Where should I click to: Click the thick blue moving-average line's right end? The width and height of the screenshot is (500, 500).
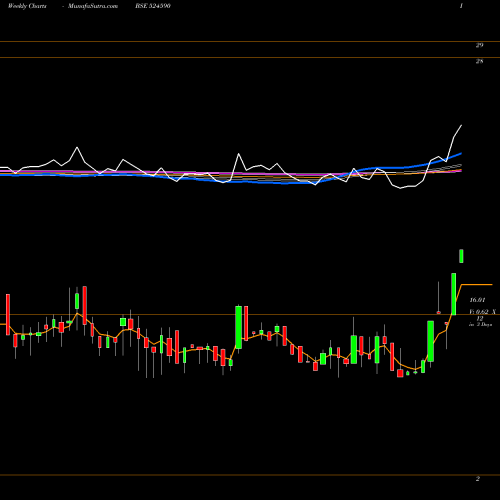coord(461,154)
